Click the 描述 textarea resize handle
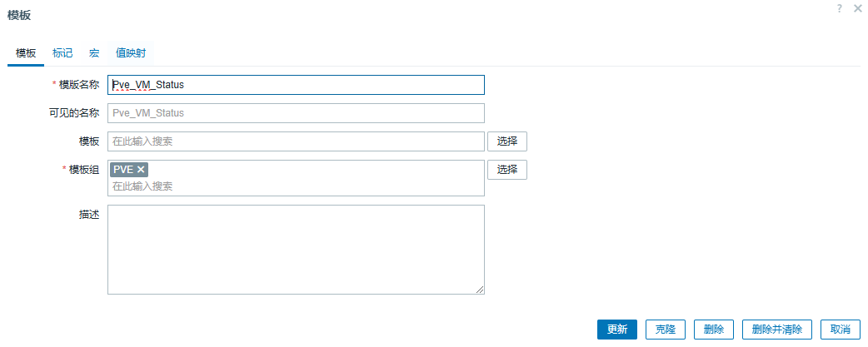 [x=480, y=290]
